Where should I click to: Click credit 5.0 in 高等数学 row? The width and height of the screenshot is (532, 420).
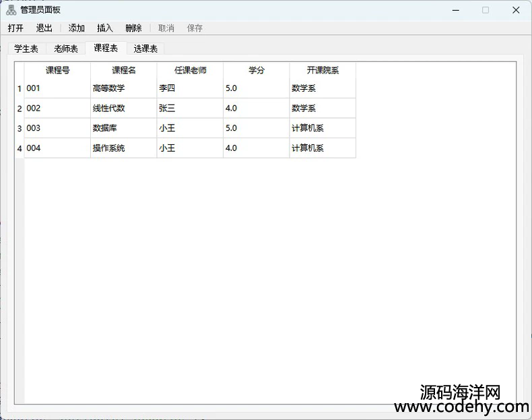click(257, 88)
